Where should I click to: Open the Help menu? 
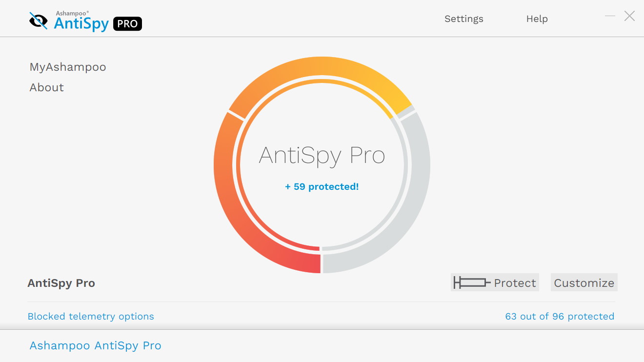click(x=537, y=19)
